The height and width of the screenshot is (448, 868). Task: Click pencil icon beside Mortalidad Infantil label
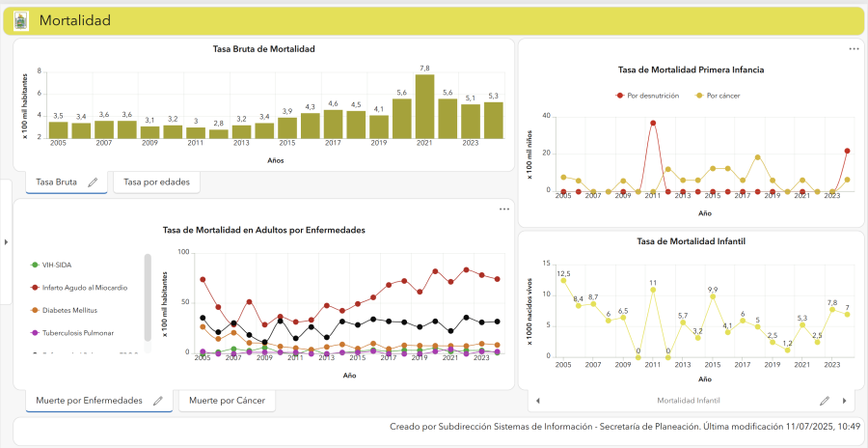(825, 401)
